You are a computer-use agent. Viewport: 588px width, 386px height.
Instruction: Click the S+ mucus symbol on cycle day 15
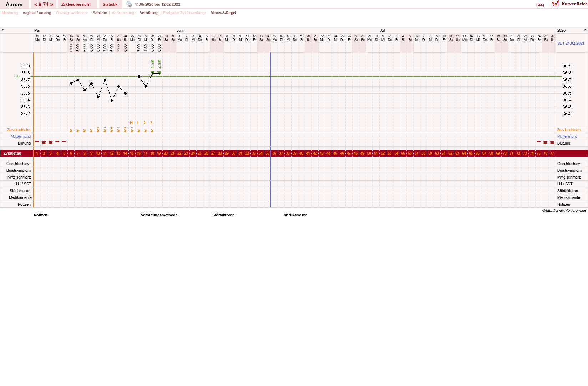[x=132, y=130]
